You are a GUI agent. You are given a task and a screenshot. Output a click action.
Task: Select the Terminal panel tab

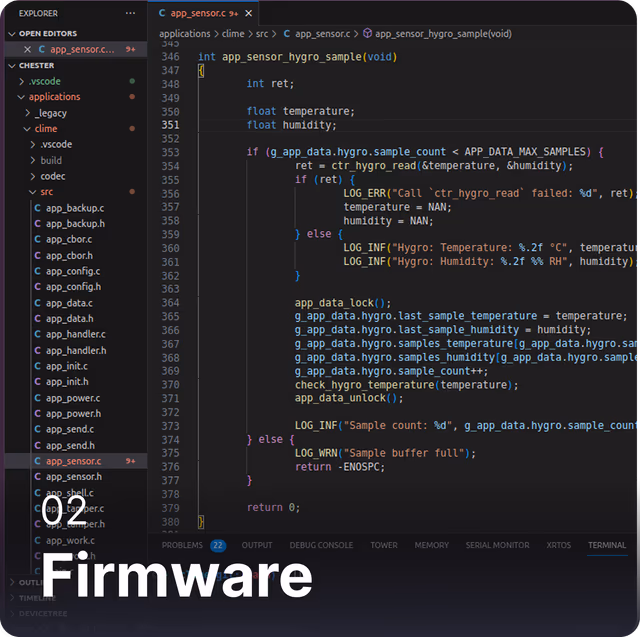607,545
